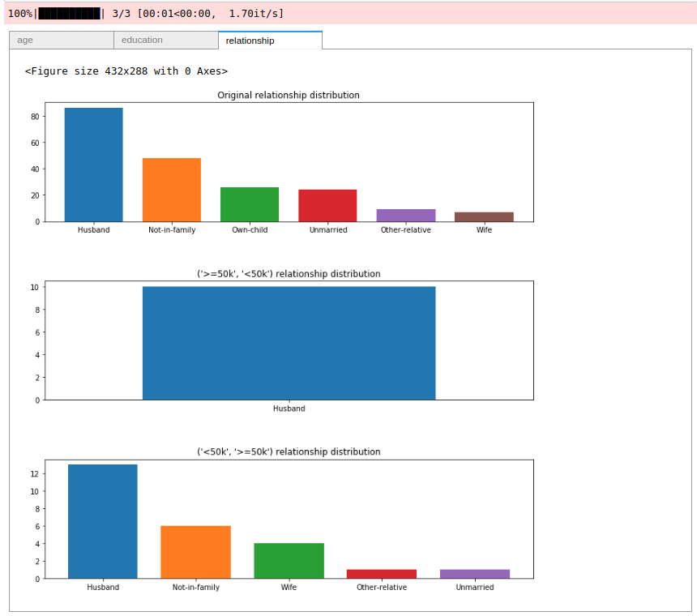Click the single wide Husband bar in the middle chart
The image size is (697, 616).
(289, 343)
